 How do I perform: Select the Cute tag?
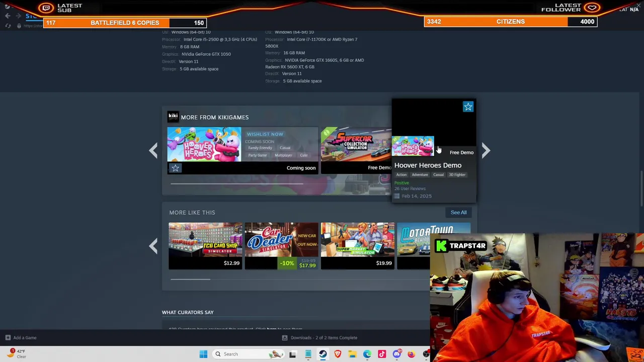click(303, 155)
